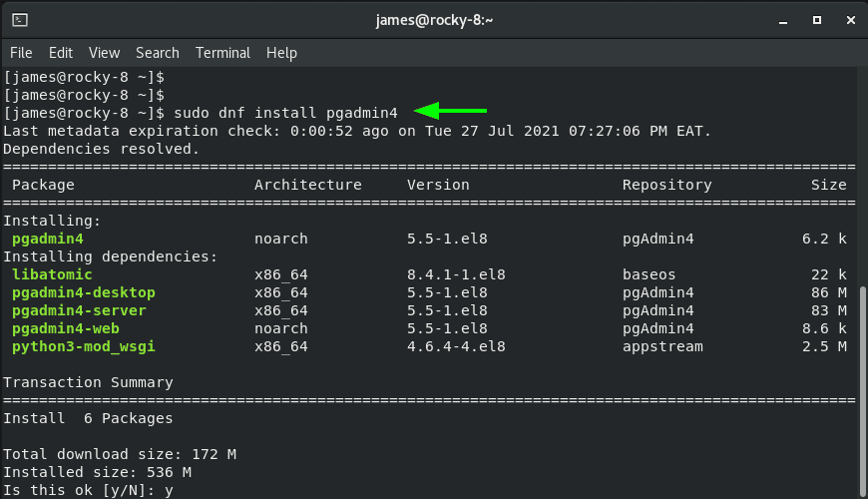Click the '6.2 k' size value
The width and height of the screenshot is (868, 499).
click(824, 239)
